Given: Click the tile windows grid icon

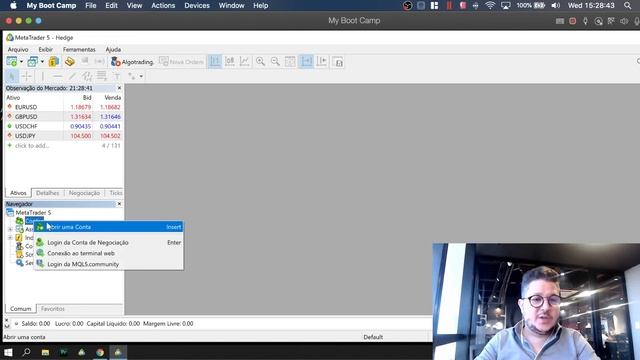Looking at the screenshot, I should 290,62.
